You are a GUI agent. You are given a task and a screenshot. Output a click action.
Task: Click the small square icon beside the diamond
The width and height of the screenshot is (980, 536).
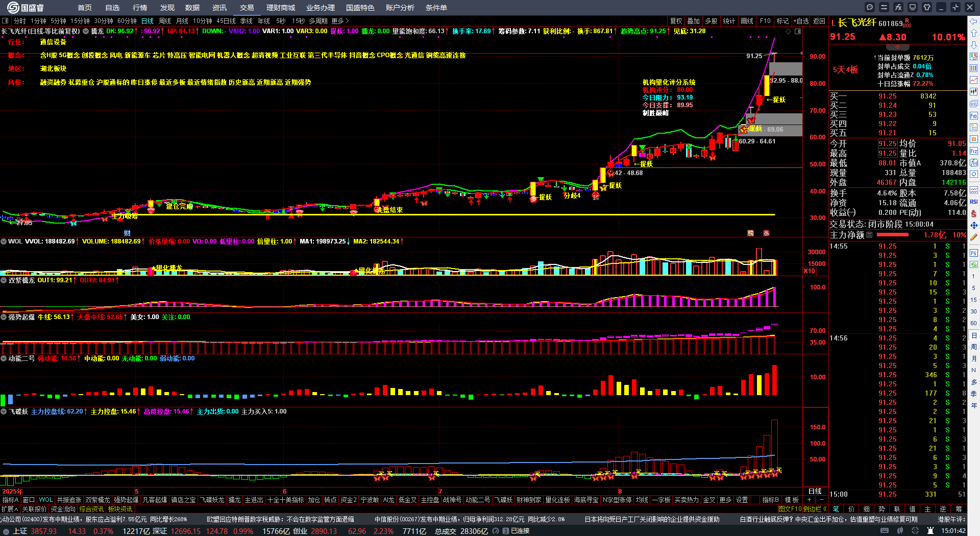pos(798,32)
